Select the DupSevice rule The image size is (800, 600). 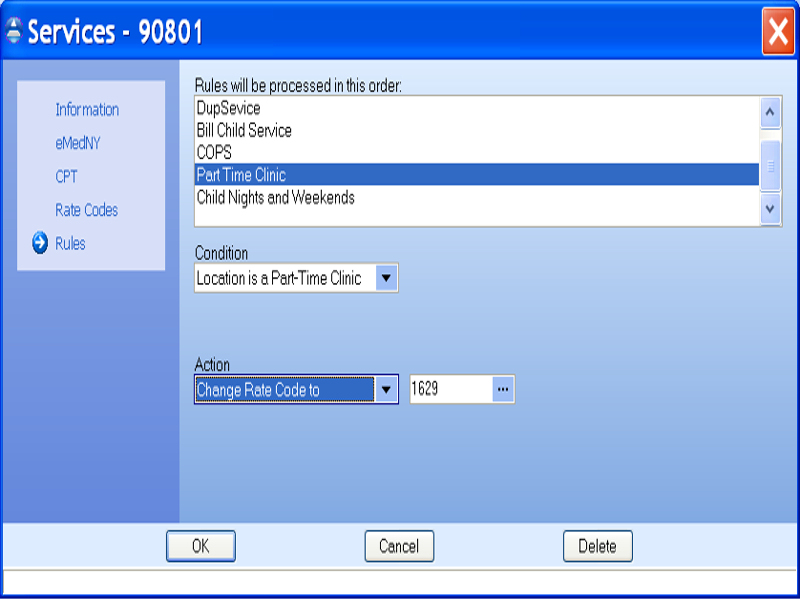[x=477, y=108]
